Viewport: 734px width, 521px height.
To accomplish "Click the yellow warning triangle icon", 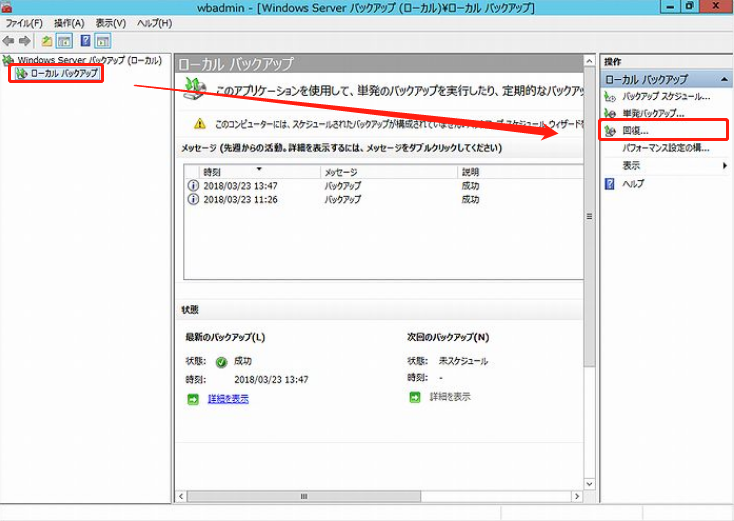I will click(200, 124).
